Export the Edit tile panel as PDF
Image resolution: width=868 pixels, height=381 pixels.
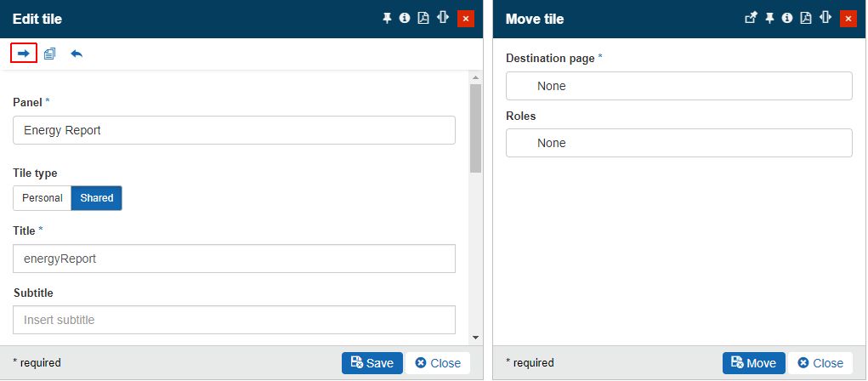pyautogui.click(x=423, y=19)
